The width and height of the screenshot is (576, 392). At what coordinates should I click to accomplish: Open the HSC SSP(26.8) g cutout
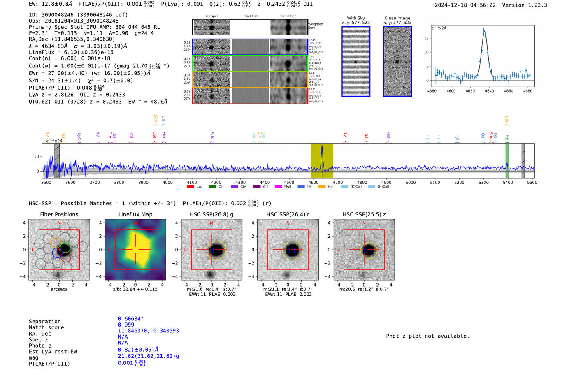(x=212, y=250)
